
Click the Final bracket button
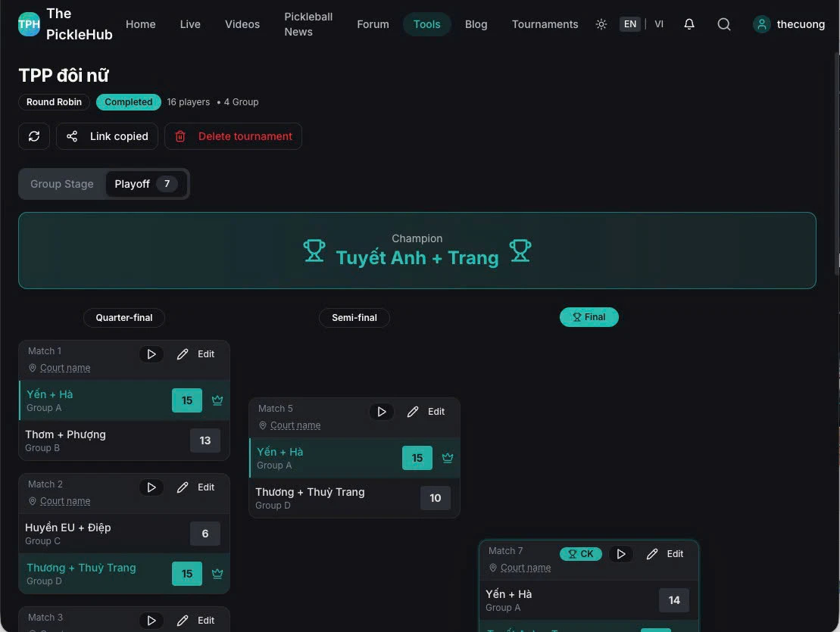589,316
